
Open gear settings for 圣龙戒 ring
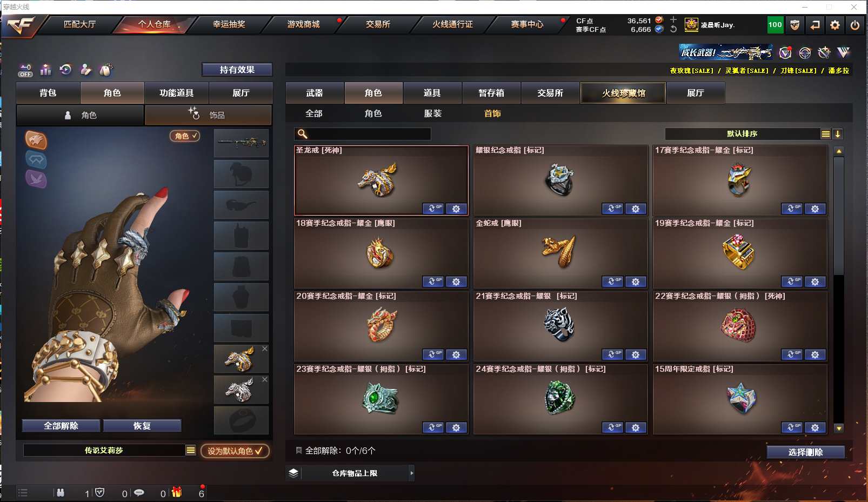pyautogui.click(x=456, y=209)
